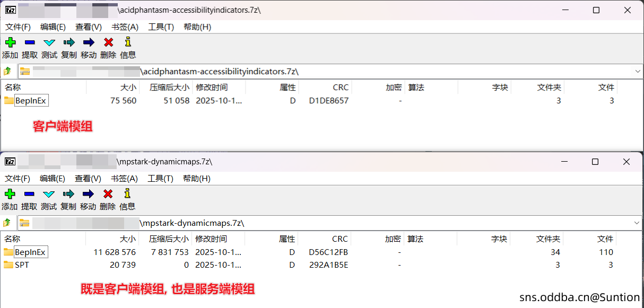
Task: Expand address dropdown in mpstark-dynamicmaps window
Action: (637, 223)
